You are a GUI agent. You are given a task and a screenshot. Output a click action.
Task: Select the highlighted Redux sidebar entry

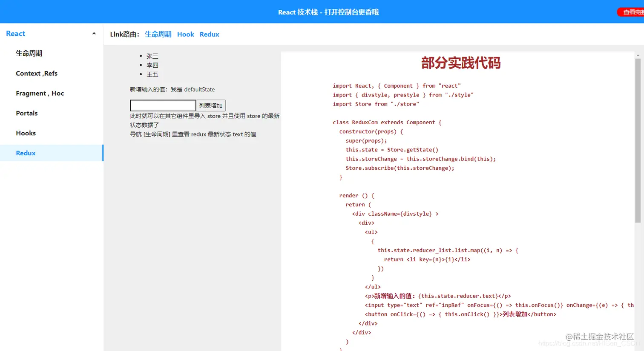tap(25, 153)
